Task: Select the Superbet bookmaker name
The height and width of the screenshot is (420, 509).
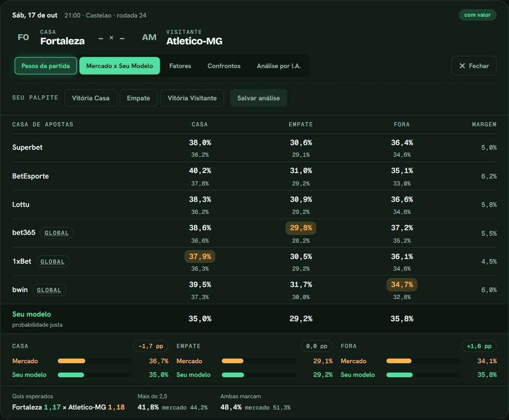Action: 27,147
